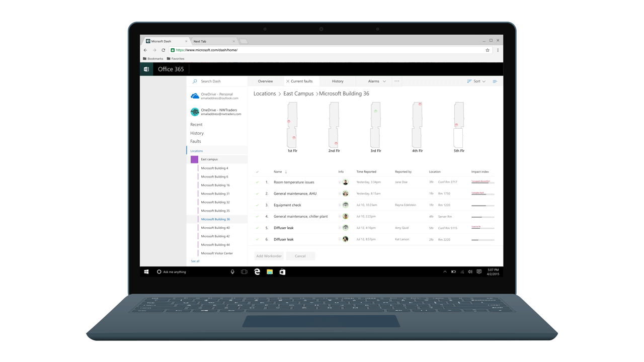Go to East Campus breadcrumb
Image resolution: width=644 pixels, height=362 pixels.
click(298, 94)
